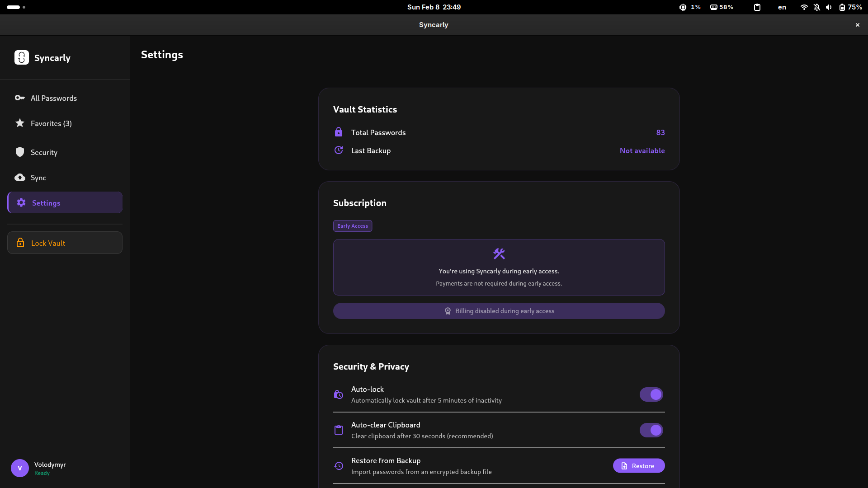
Task: Click the padlock icon for Lock Vault
Action: click(x=21, y=243)
